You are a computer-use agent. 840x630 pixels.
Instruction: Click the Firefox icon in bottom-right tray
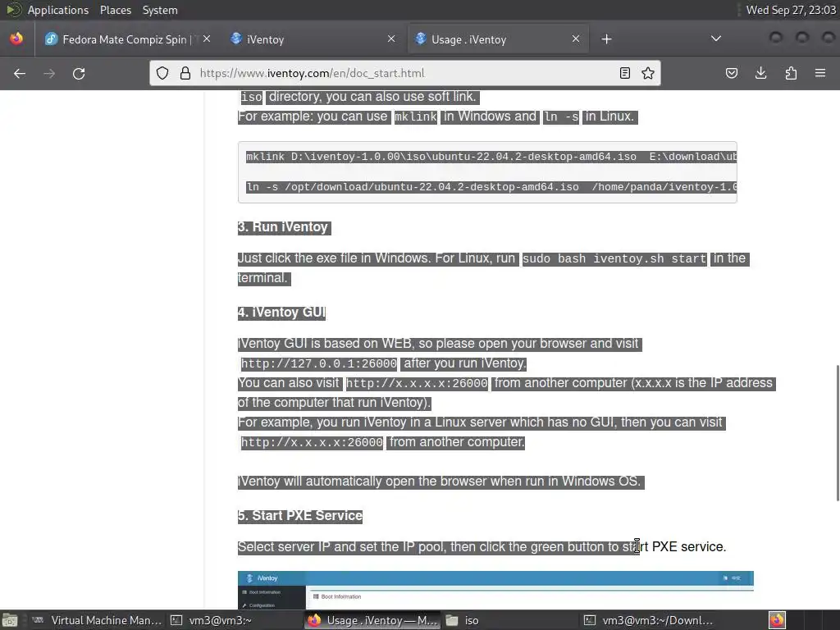pos(777,620)
